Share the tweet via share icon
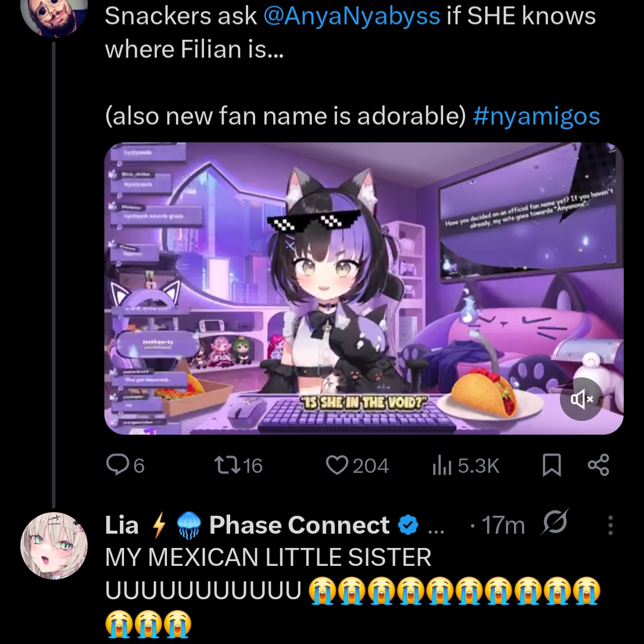The image size is (644, 644). point(599,465)
